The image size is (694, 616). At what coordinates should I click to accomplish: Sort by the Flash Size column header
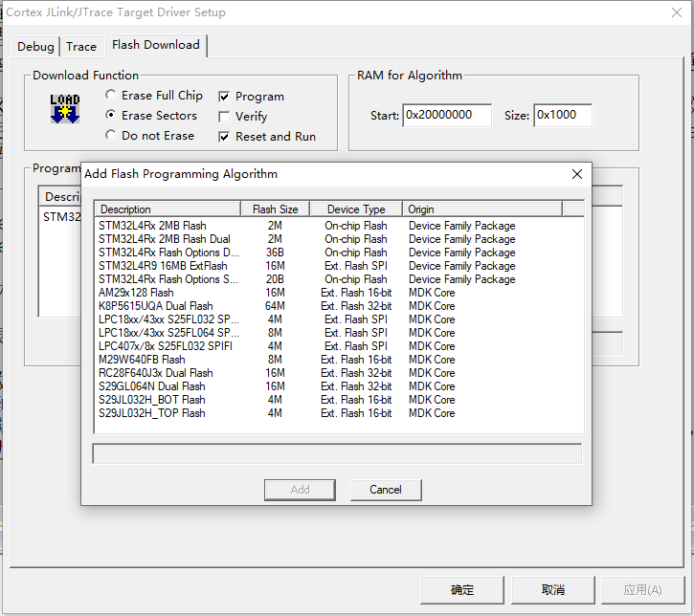(275, 209)
